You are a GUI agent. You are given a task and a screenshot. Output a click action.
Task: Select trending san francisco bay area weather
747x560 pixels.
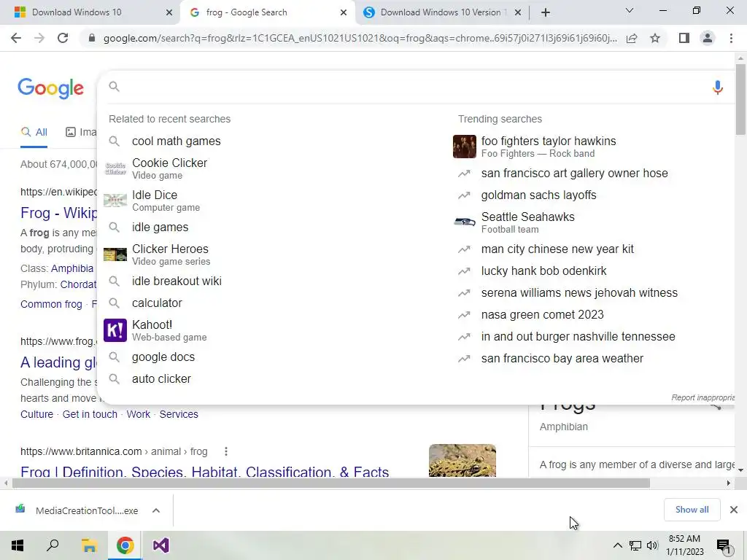[x=562, y=359]
